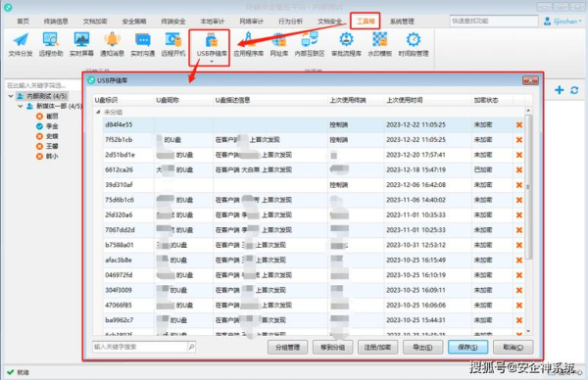This screenshot has height=380, width=588.
Task: Click the search magnifier in USB存储库 dialog
Action: point(191,347)
